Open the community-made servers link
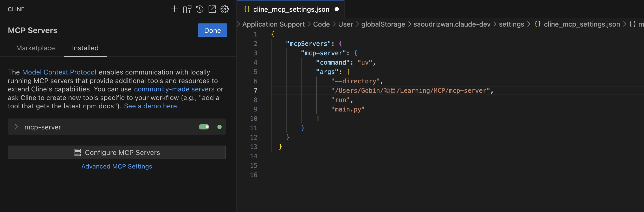Viewport: 644px width, 212px height. (174, 89)
